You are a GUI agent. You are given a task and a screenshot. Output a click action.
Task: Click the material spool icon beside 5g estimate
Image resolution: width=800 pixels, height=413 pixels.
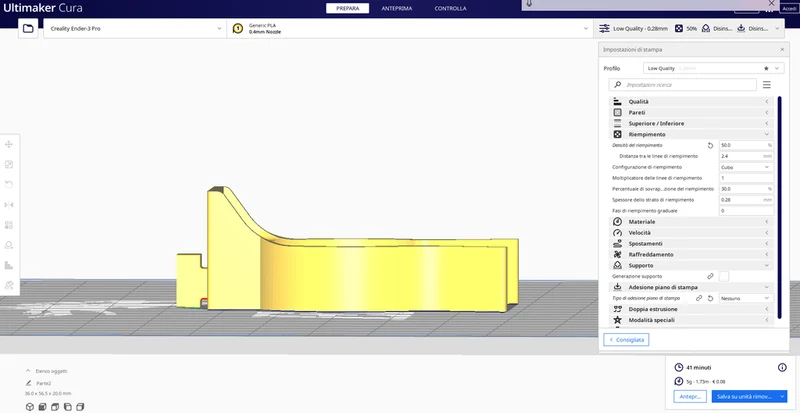[679, 381]
